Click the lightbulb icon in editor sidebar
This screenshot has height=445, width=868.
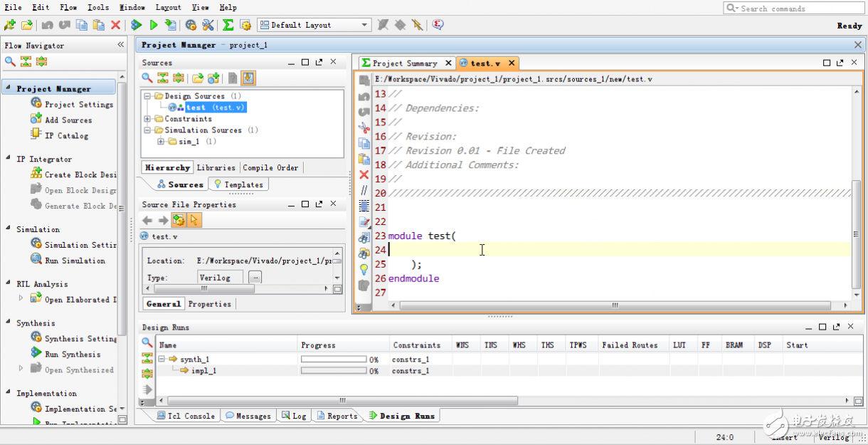coord(364,269)
